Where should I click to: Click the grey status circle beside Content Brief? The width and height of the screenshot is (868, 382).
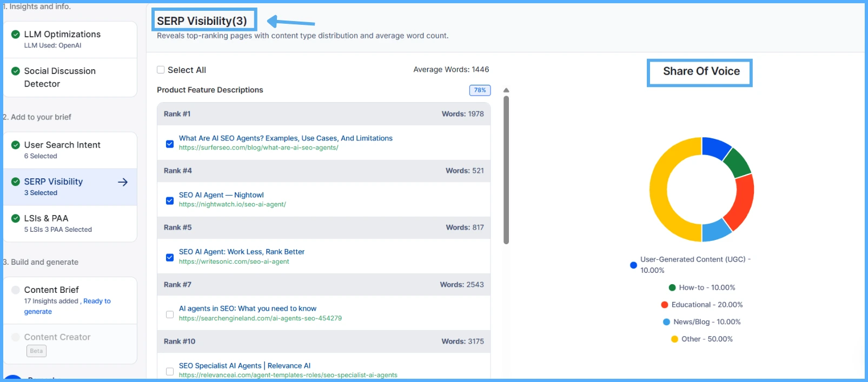point(16,290)
